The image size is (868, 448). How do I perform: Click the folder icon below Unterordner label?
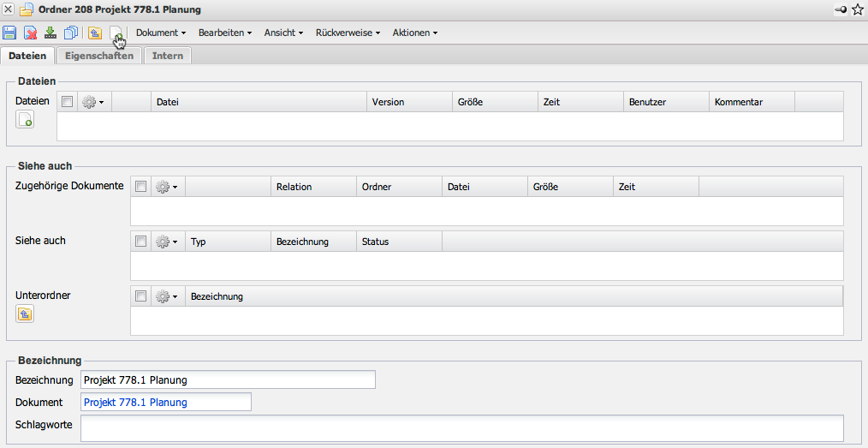[25, 314]
